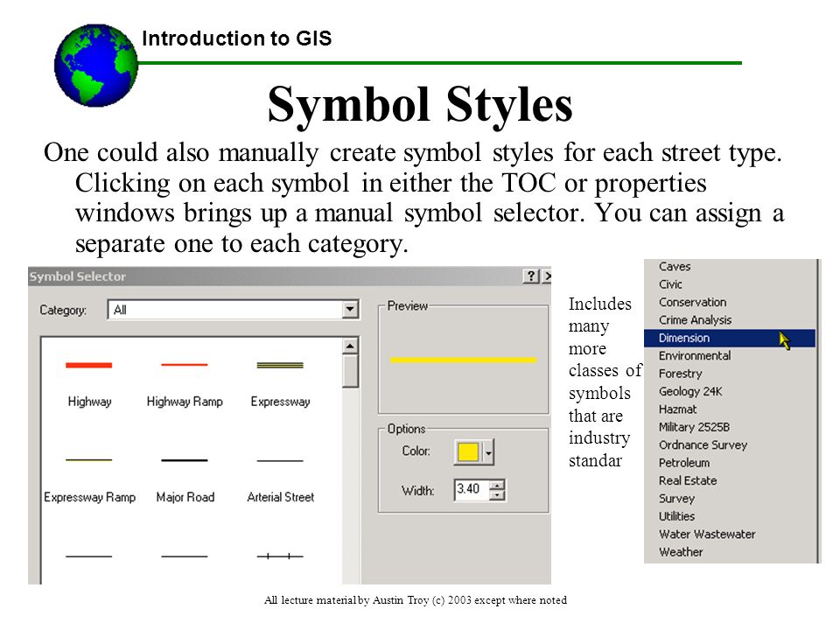The image size is (840, 630).
Task: Select Caves from the style list
Action: 675,267
